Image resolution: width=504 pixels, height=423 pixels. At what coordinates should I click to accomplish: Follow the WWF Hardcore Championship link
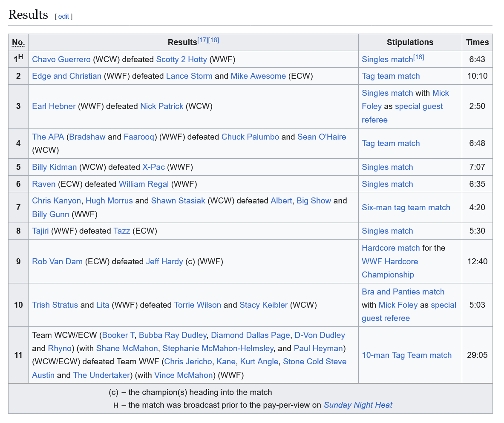[x=390, y=268]
